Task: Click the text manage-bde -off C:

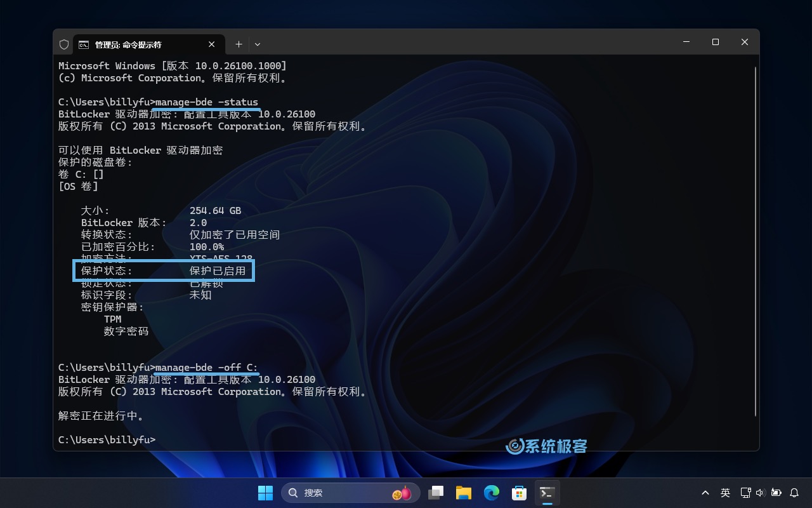Action: (207, 368)
